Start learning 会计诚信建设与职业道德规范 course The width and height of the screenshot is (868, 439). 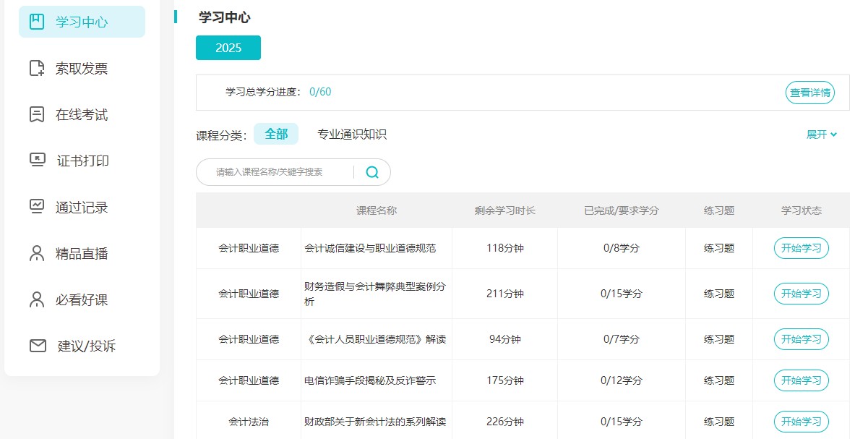pos(801,248)
